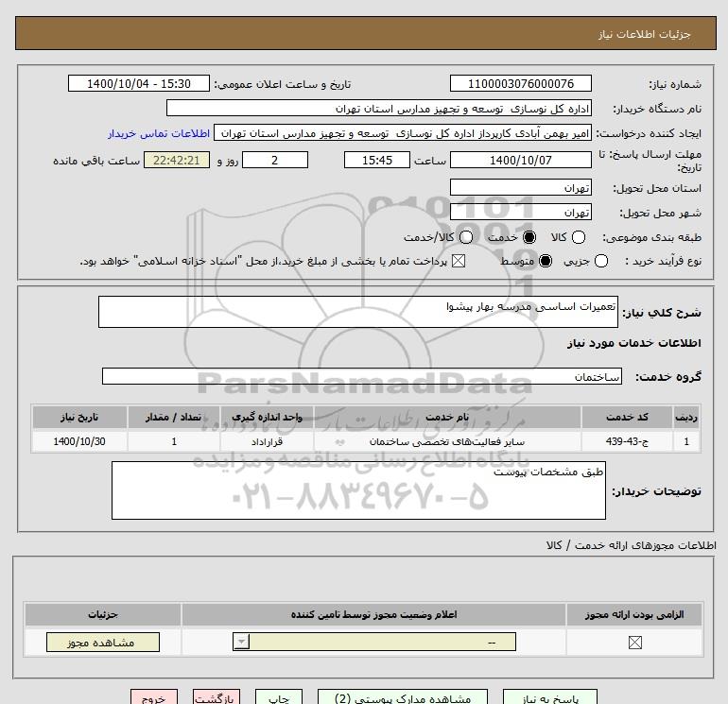Click the شرح کلی نیاز text area

[358, 312]
